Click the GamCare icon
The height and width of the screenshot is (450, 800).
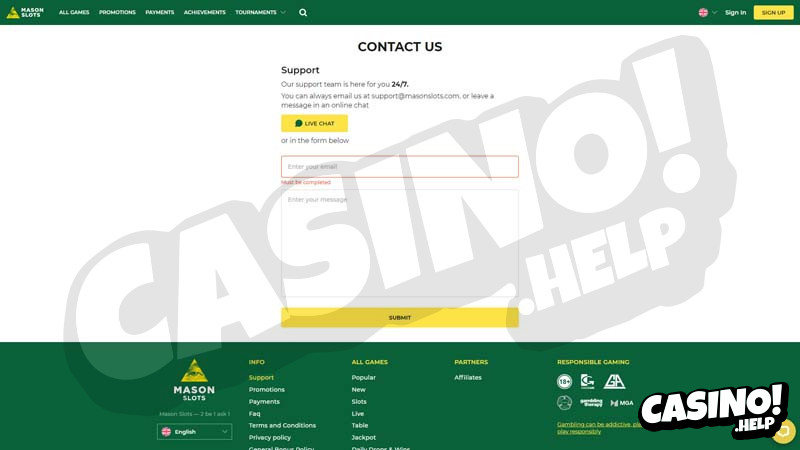(x=588, y=382)
